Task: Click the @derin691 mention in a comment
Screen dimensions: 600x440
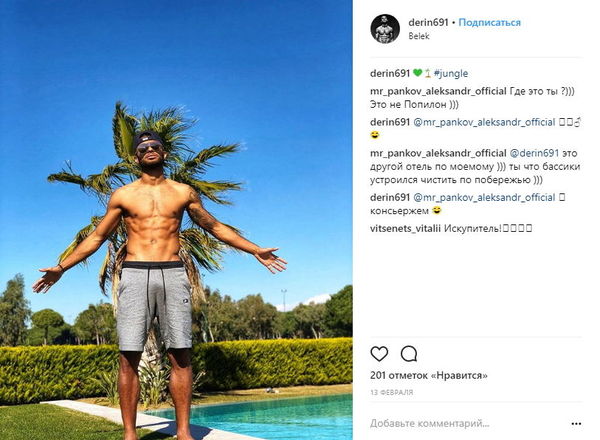Action: pos(535,153)
